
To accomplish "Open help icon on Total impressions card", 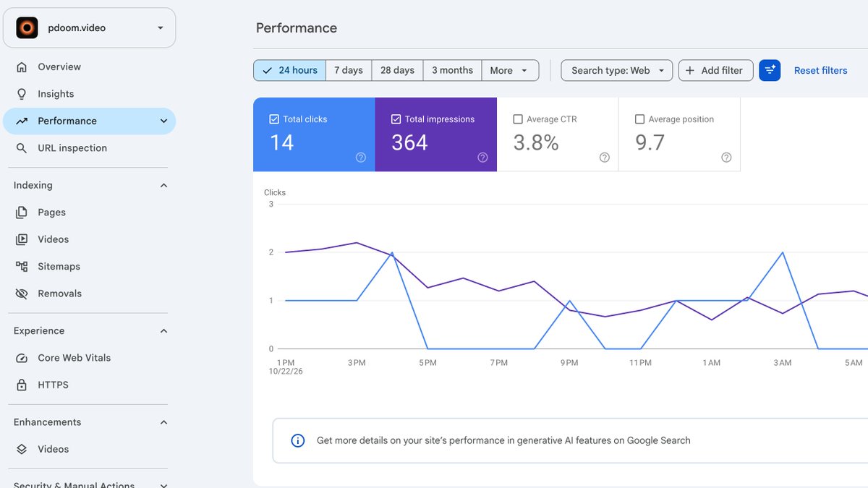I will coord(482,158).
